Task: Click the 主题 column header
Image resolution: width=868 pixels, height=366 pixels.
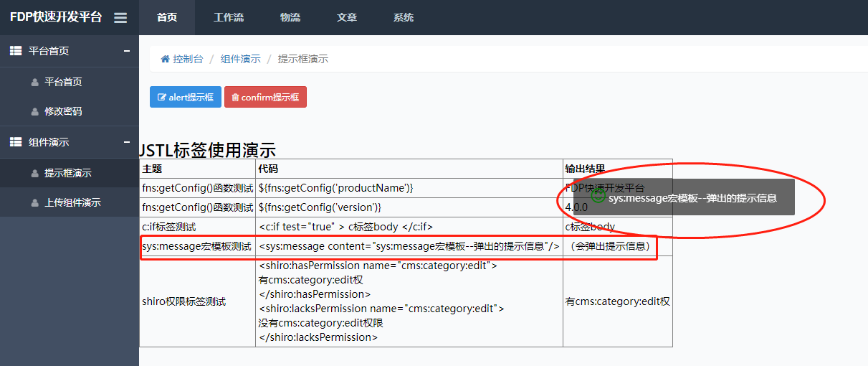Action: (198, 169)
